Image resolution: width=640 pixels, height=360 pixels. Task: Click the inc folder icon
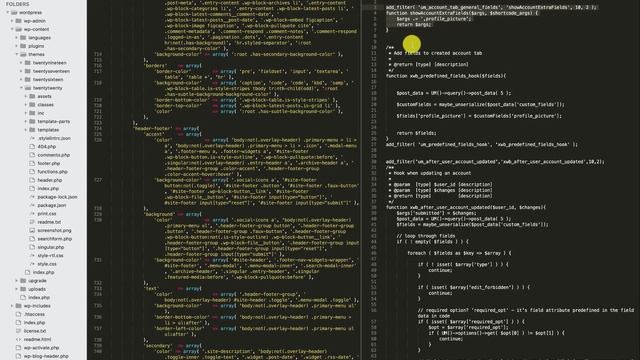coord(32,113)
